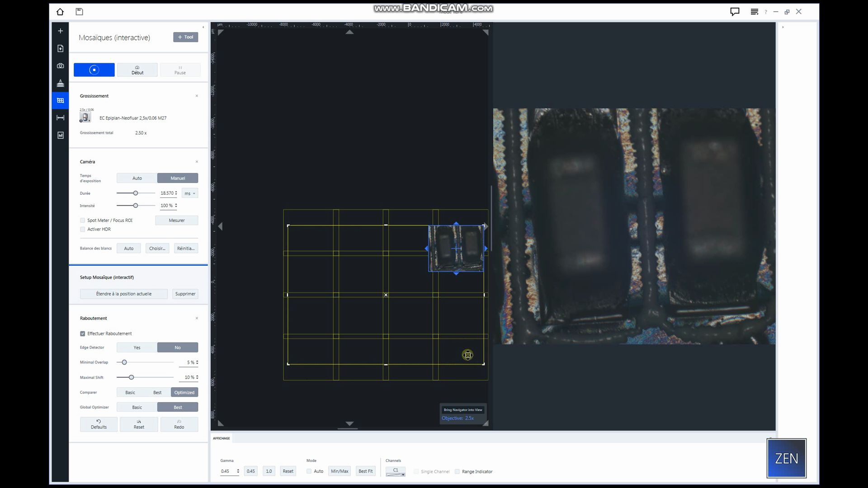The image size is (868, 488).
Task: Uncheck Effectuer Raboutement
Action: [x=83, y=333]
